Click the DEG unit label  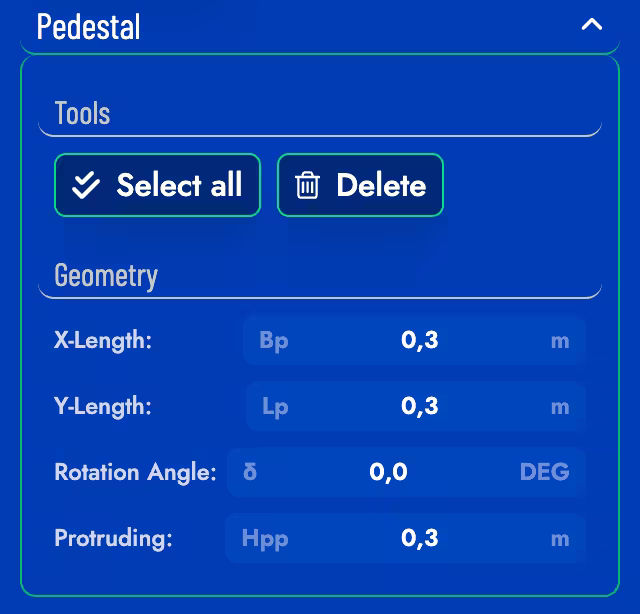pos(544,472)
